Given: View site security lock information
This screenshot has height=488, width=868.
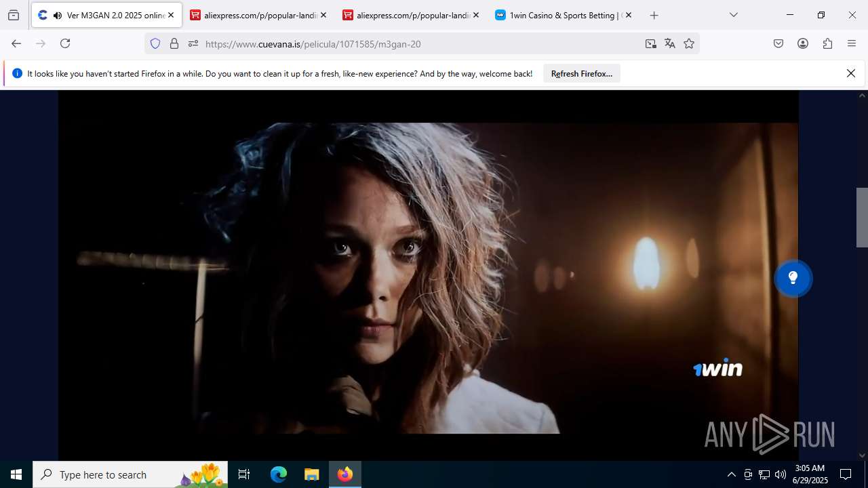Looking at the screenshot, I should pos(174,43).
